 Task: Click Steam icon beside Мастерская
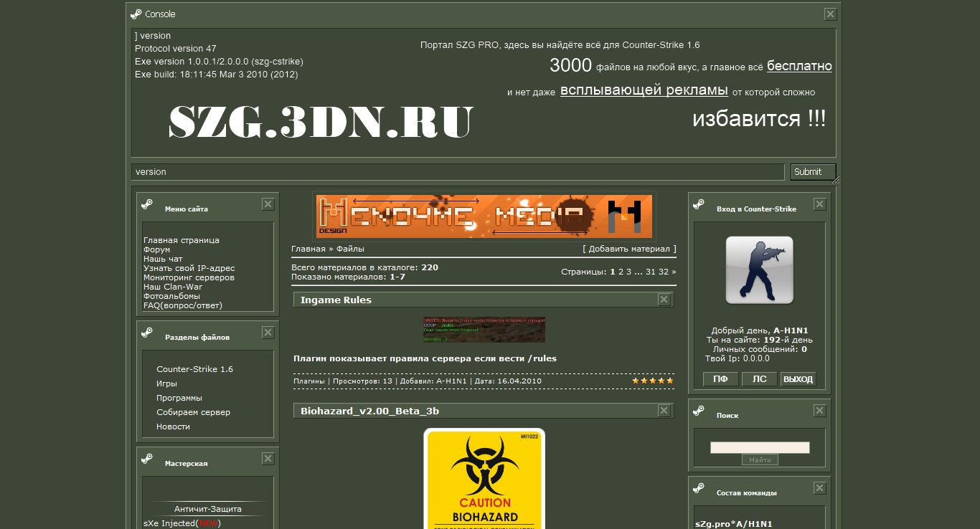click(147, 459)
